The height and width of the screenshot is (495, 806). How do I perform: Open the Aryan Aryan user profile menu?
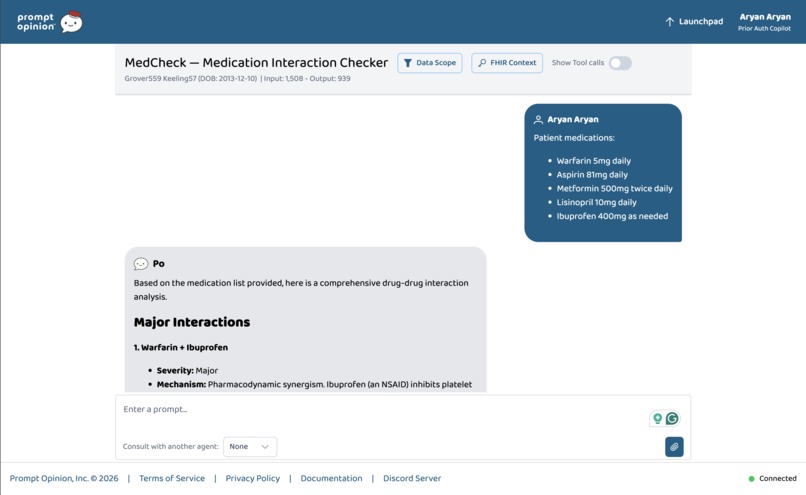tap(764, 22)
